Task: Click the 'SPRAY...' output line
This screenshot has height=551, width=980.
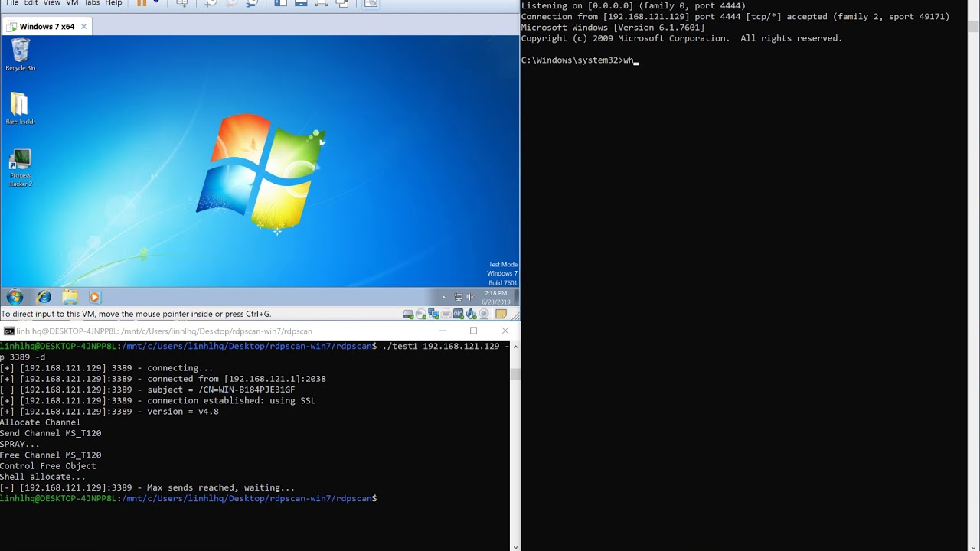Action: (x=20, y=444)
